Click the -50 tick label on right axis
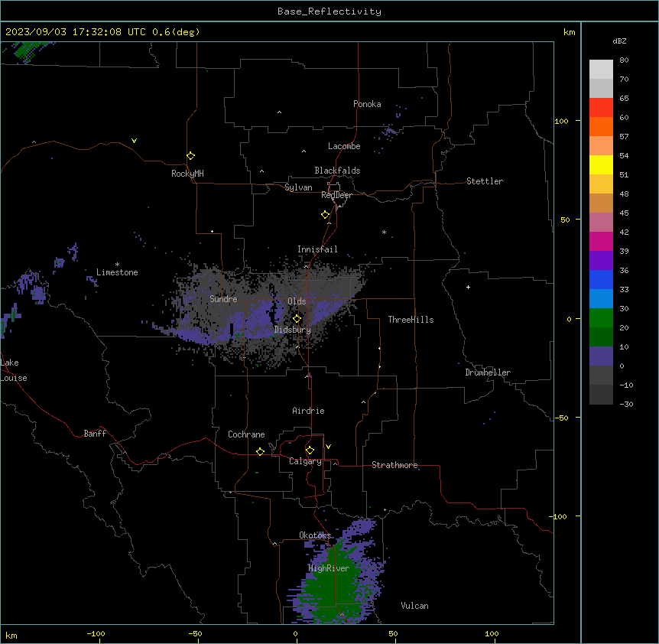The image size is (659, 644). coord(561,418)
